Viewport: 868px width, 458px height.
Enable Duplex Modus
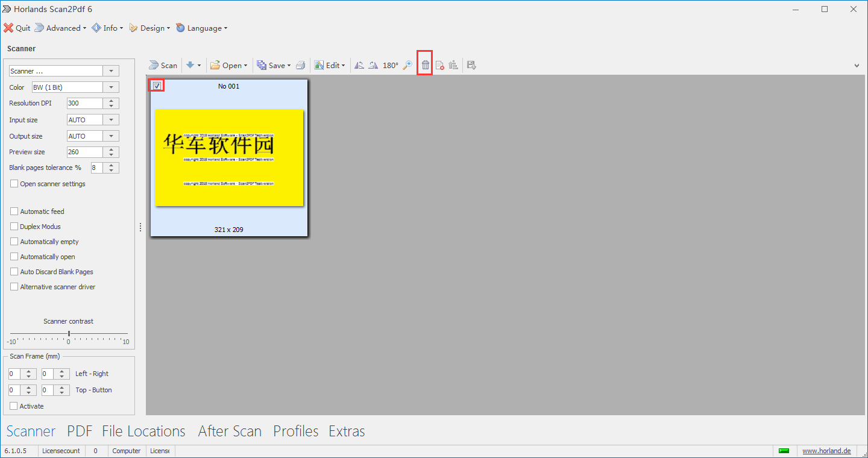tap(14, 226)
